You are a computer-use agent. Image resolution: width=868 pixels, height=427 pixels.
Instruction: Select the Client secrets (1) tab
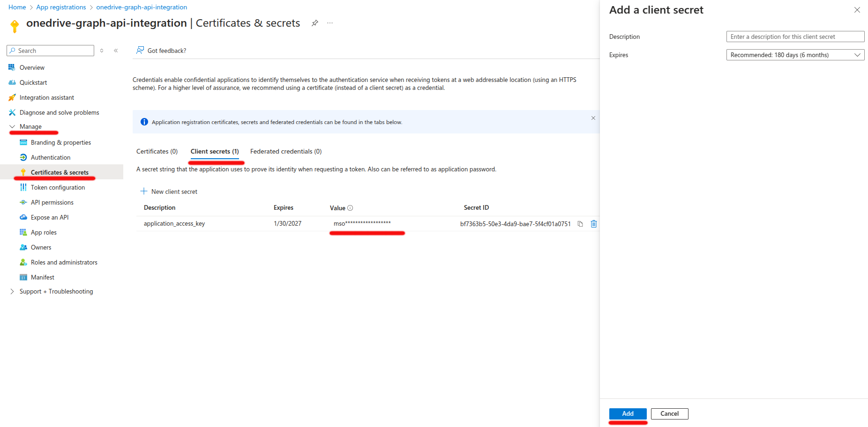click(x=215, y=151)
